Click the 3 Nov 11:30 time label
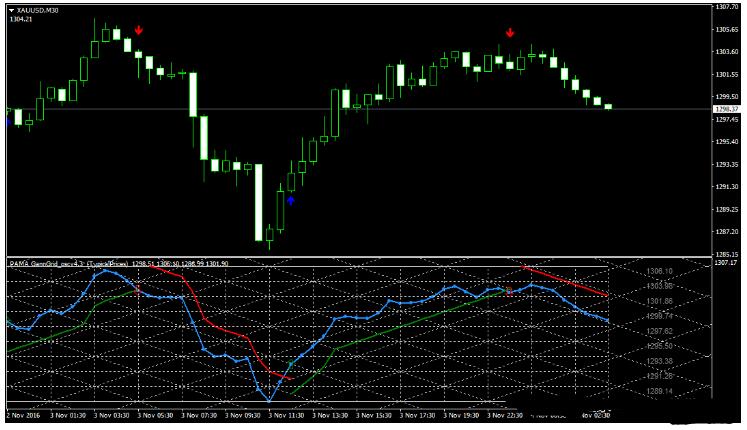Image resolution: width=747 pixels, height=430 pixels. [286, 415]
